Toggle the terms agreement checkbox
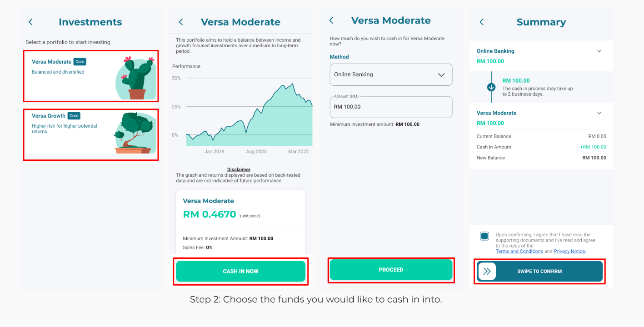Image resolution: width=644 pixels, height=327 pixels. point(484,236)
